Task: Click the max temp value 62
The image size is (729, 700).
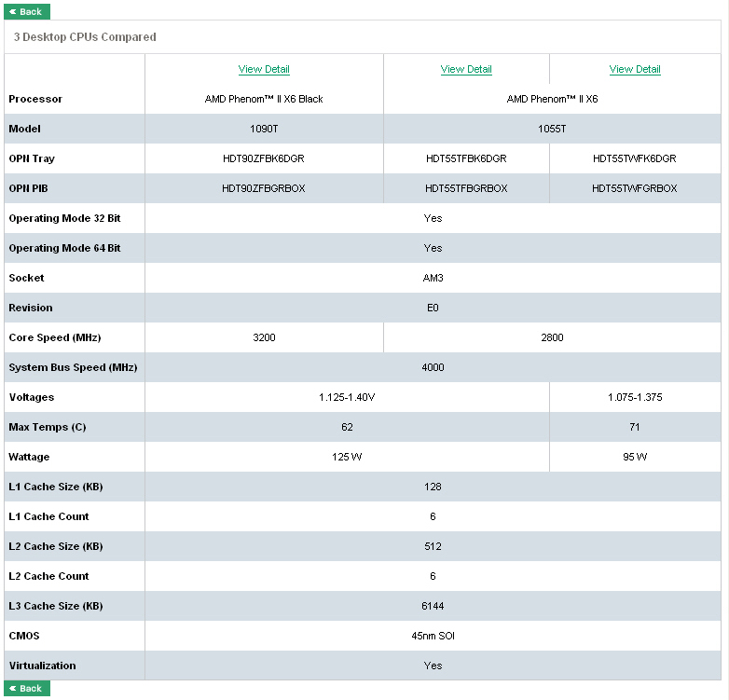Action: point(347,427)
